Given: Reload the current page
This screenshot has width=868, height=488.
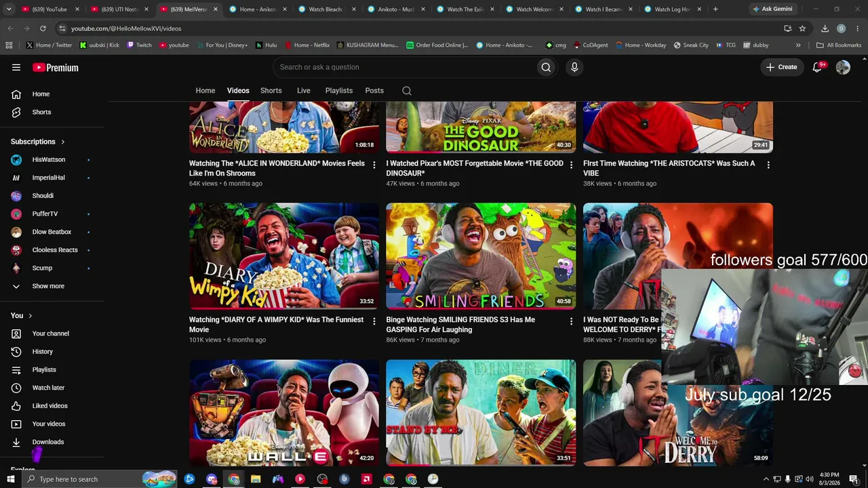Looking at the screenshot, I should click(x=43, y=28).
